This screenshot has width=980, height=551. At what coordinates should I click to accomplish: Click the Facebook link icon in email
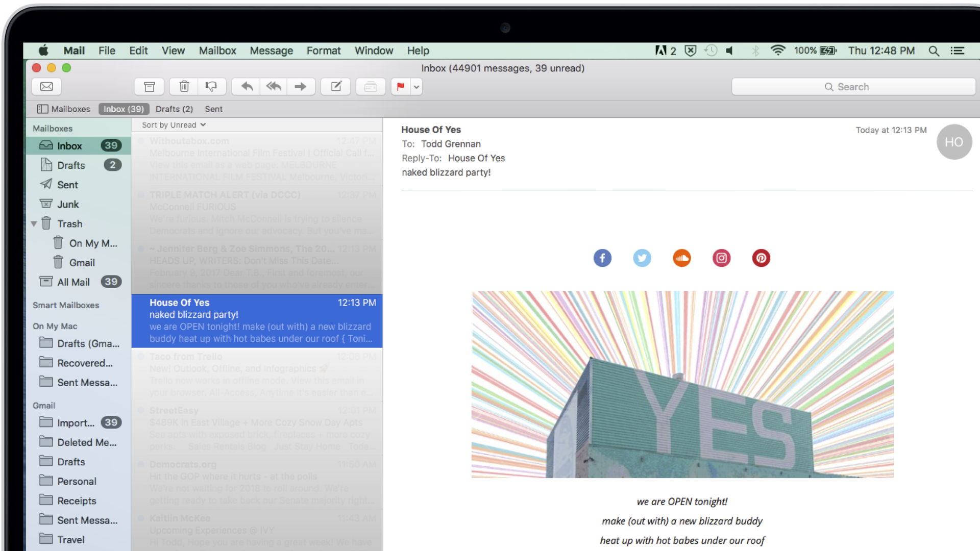tap(602, 258)
